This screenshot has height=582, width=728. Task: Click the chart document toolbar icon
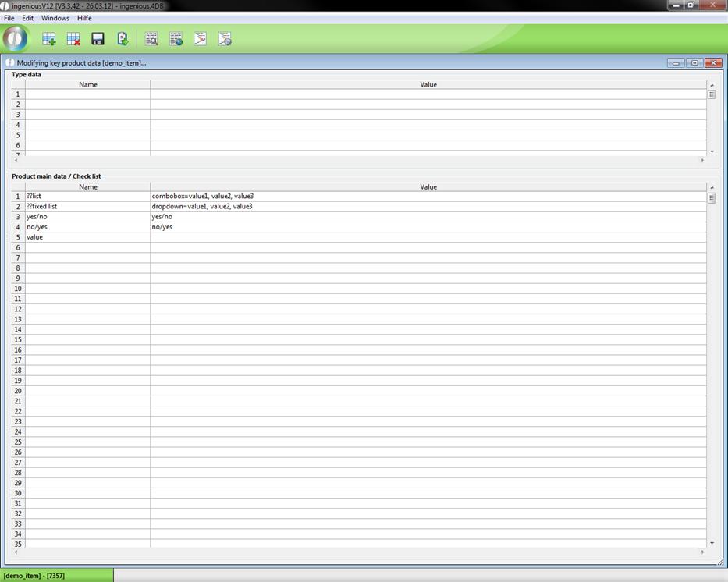click(x=201, y=39)
